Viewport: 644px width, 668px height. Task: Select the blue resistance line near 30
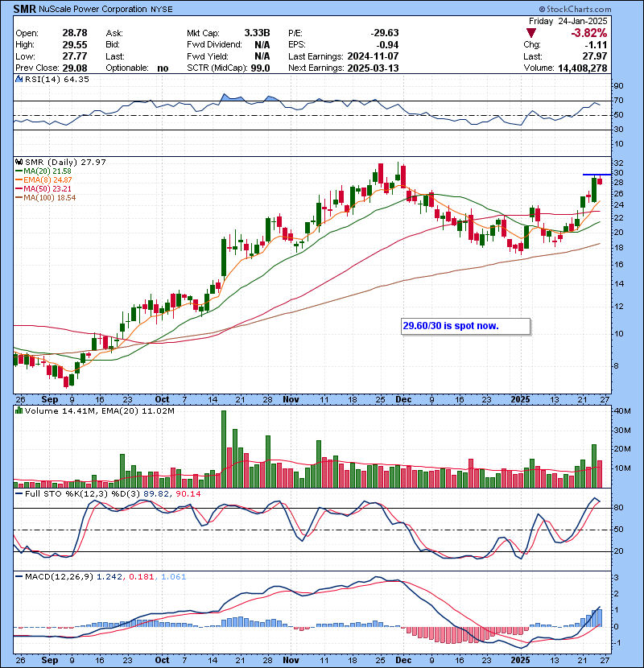click(x=594, y=175)
